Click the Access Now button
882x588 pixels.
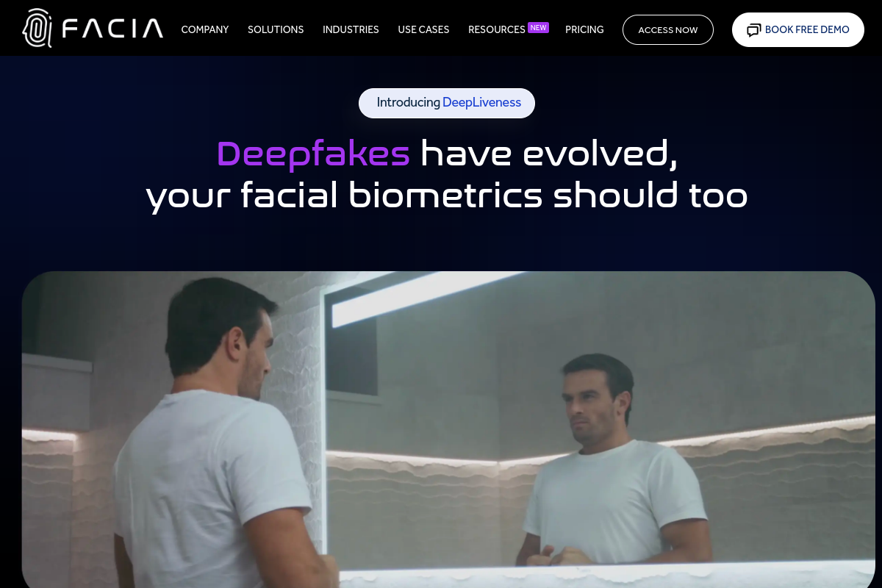click(x=668, y=30)
